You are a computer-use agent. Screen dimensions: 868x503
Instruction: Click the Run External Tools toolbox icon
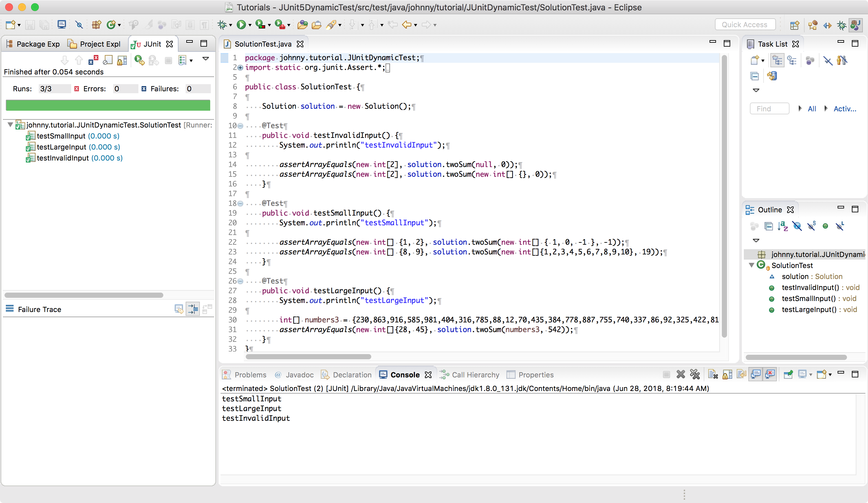(280, 25)
